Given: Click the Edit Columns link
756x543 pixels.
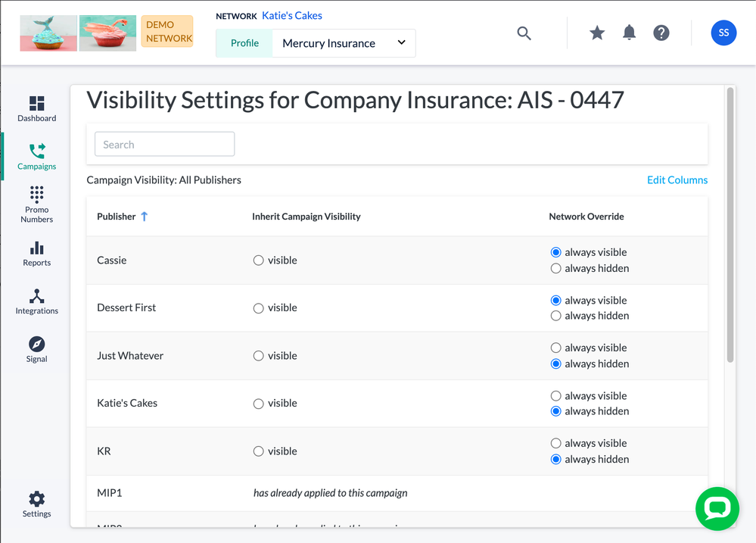Looking at the screenshot, I should (x=677, y=180).
